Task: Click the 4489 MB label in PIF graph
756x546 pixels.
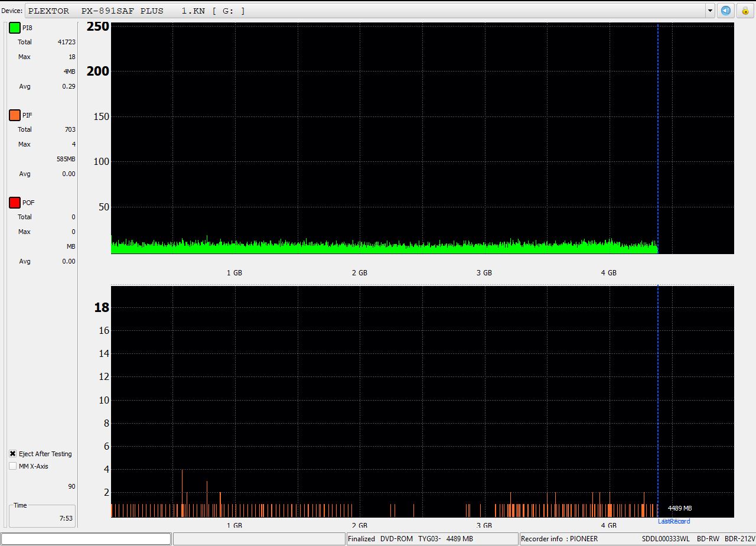Action: pyautogui.click(x=679, y=508)
